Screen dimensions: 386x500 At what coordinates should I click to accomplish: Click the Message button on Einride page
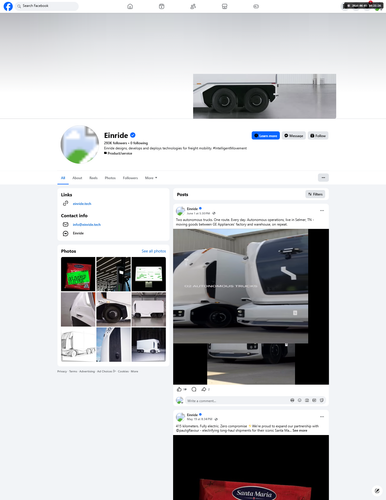coord(294,136)
